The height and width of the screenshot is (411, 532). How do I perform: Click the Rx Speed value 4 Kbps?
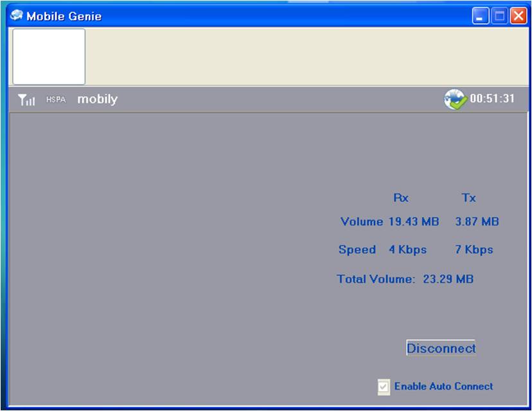(x=406, y=250)
